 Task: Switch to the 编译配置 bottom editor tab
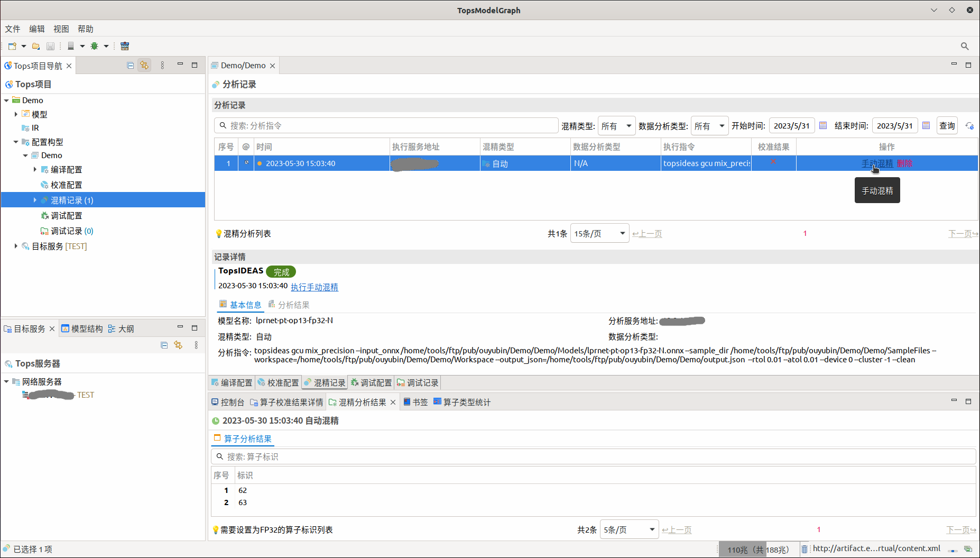[x=232, y=382]
